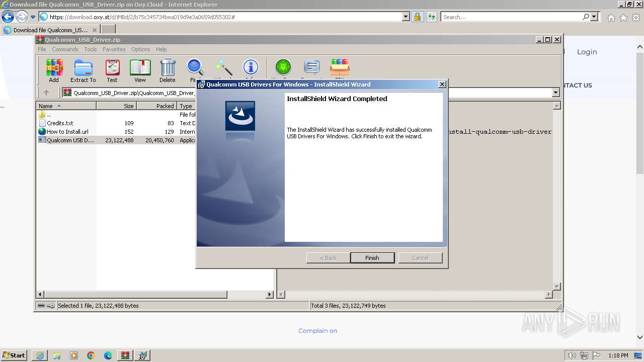
Task: Click the installer taskbar button
Action: [142, 355]
